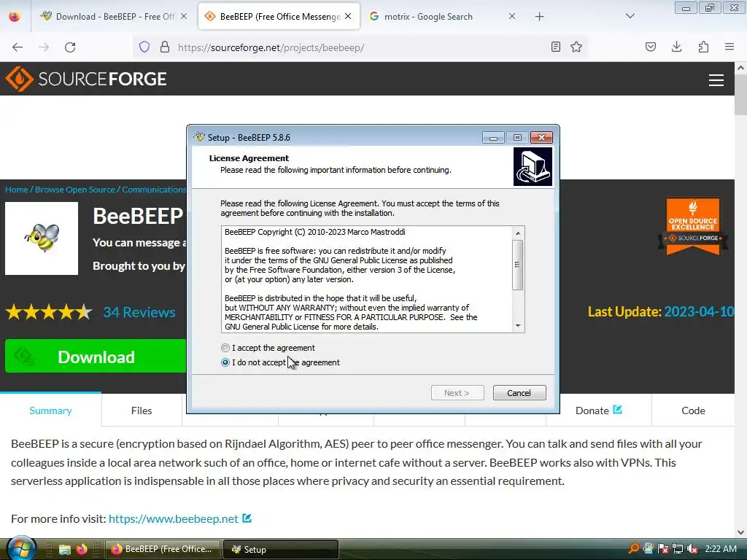
Task: Click the Firefox page scrollbar up arrow
Action: point(740,68)
